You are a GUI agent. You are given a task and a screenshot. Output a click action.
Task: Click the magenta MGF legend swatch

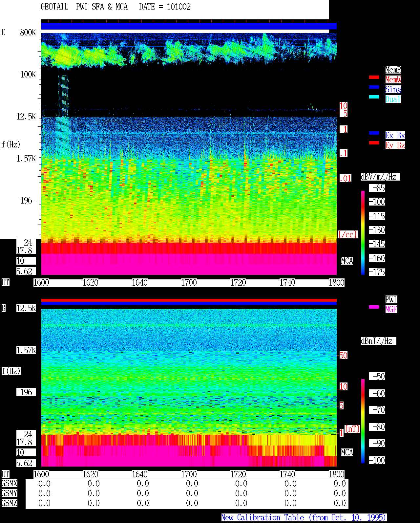coord(374,307)
